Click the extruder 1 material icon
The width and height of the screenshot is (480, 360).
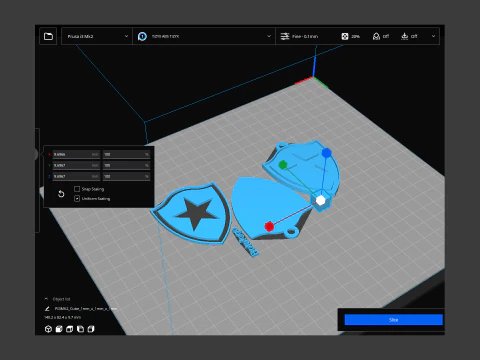tap(142, 36)
